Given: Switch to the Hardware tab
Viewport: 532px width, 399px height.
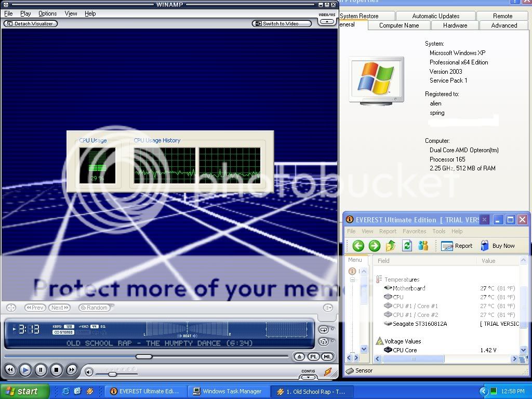Looking at the screenshot, I should click(x=455, y=25).
